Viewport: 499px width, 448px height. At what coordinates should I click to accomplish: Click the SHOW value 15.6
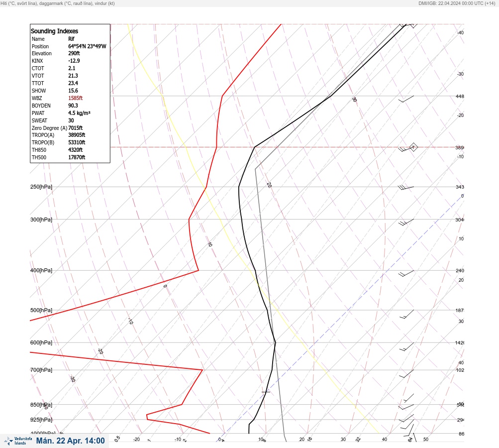(73, 91)
